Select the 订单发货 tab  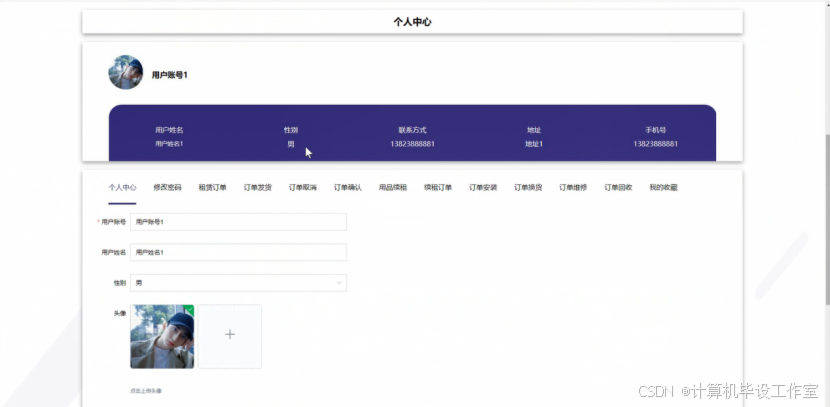click(x=258, y=187)
